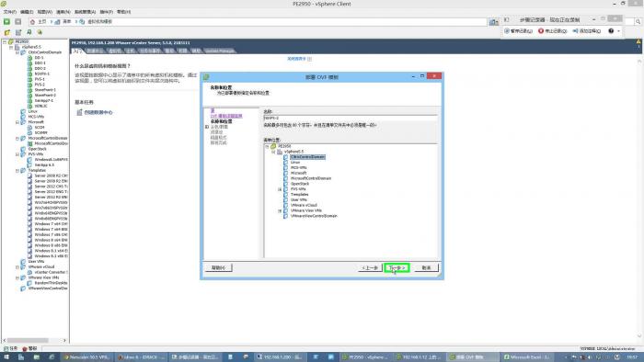Click the third icon in the second toolbar row

29,32
